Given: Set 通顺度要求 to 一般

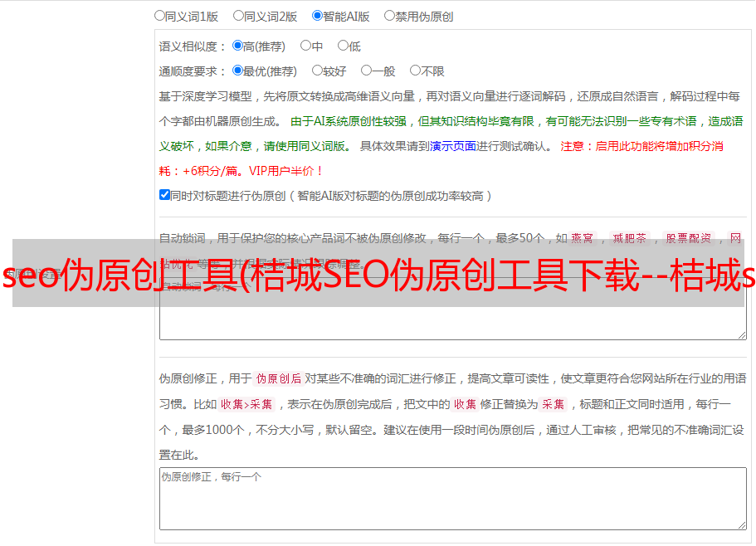Looking at the screenshot, I should tap(366, 71).
